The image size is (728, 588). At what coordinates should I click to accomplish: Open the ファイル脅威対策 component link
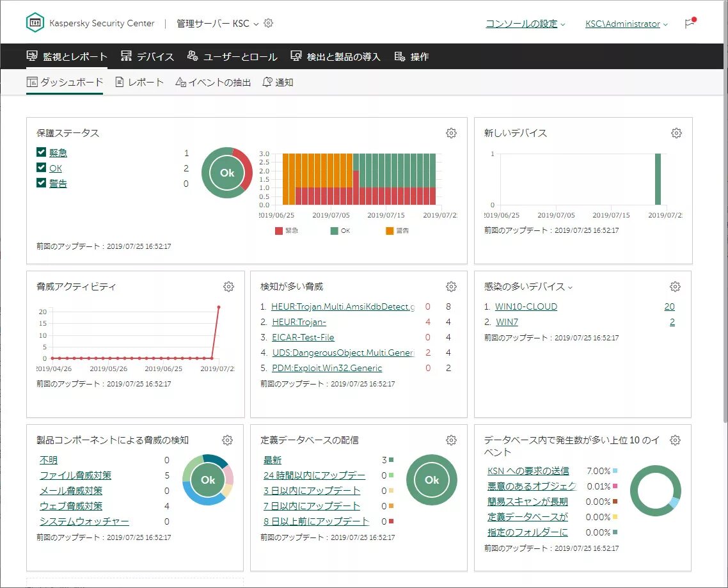click(75, 475)
